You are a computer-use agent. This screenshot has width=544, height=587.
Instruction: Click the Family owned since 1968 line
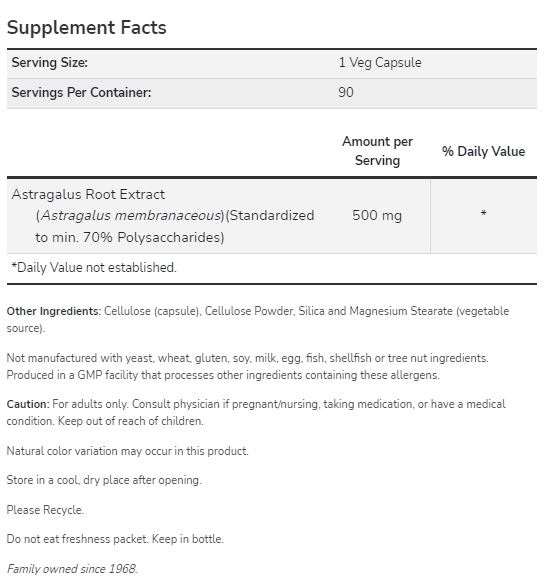tap(72, 569)
